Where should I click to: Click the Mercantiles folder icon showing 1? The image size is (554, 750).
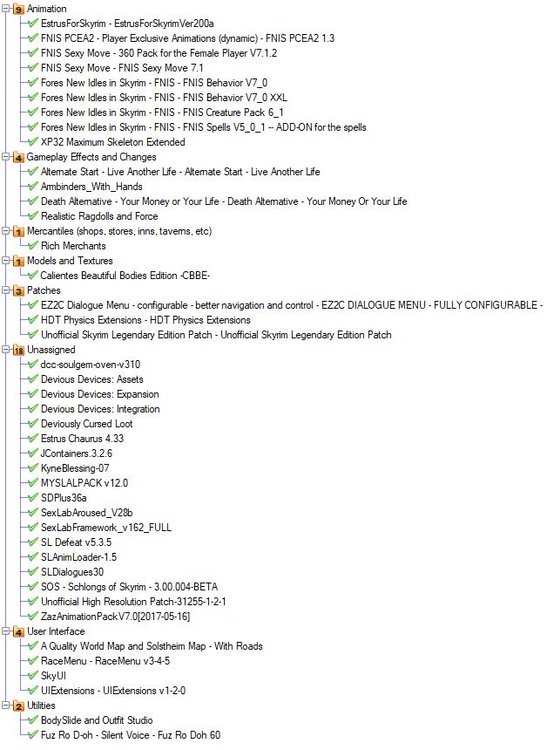tap(18, 232)
